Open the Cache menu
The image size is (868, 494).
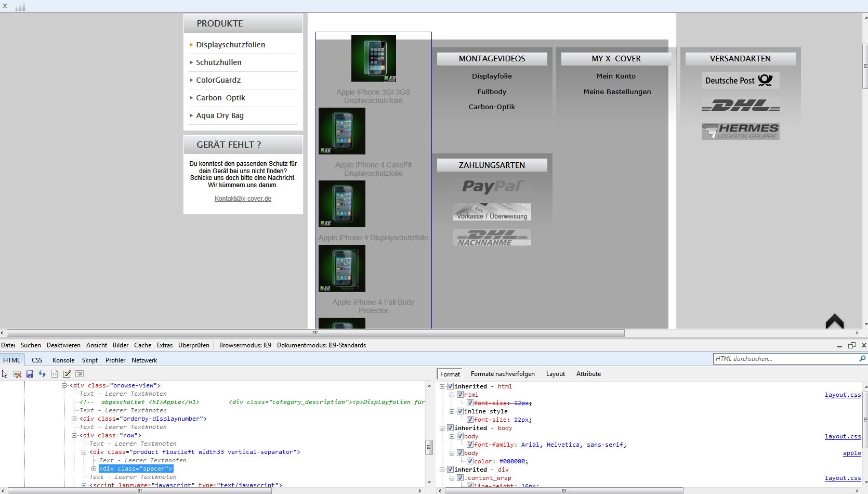pyautogui.click(x=142, y=345)
